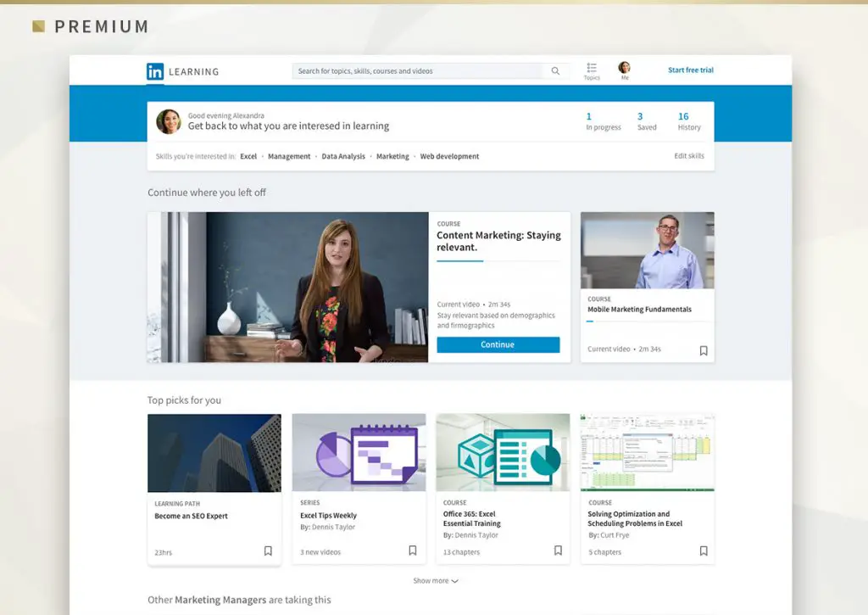Bookmark Solving Optimization and Scheduling course

[704, 551]
